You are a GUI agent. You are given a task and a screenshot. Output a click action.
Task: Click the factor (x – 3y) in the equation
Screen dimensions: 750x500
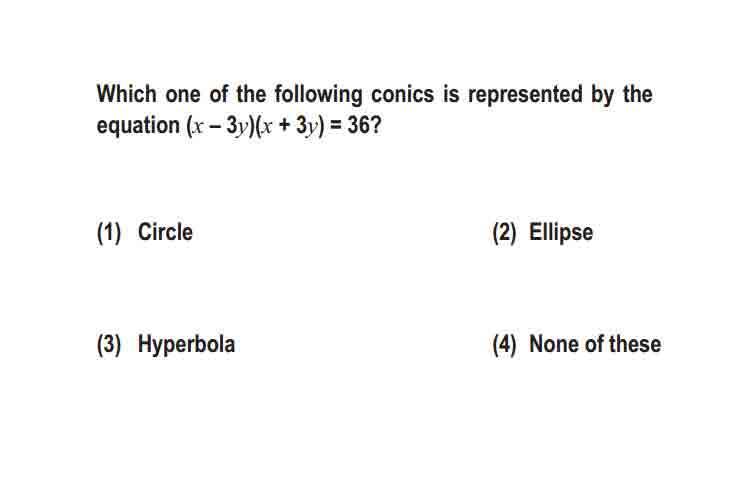coord(220,126)
